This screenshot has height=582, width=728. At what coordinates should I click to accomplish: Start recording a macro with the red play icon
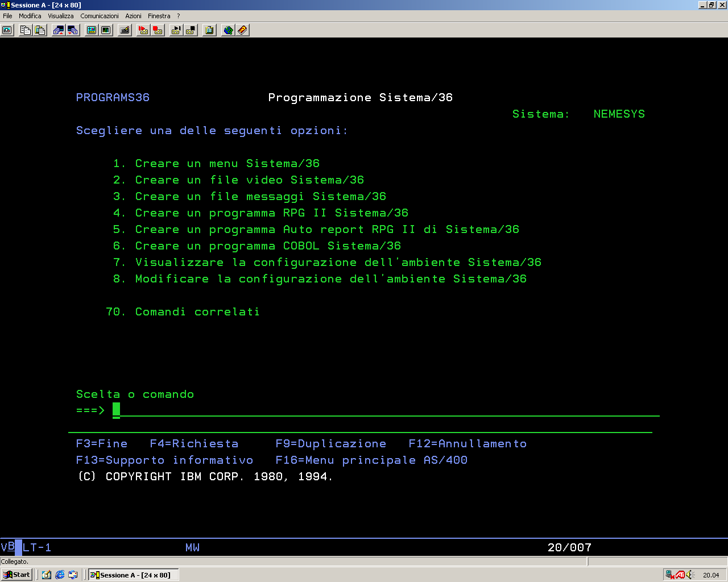coord(143,30)
